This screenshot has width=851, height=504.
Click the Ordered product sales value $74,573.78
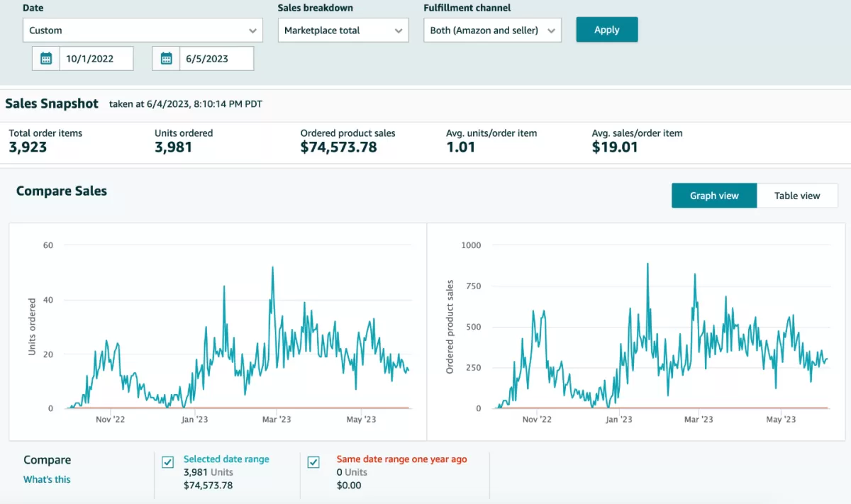[338, 147]
